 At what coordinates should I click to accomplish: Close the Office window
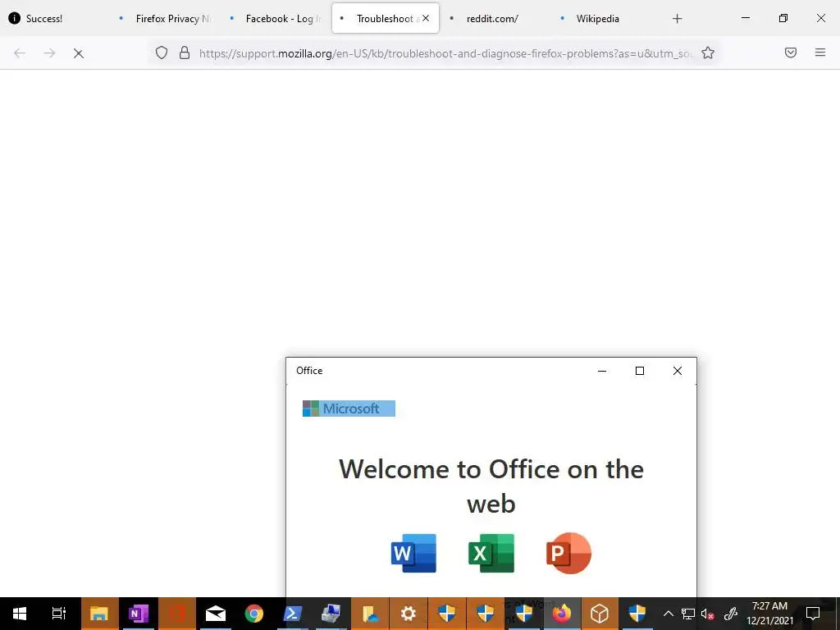coord(677,371)
